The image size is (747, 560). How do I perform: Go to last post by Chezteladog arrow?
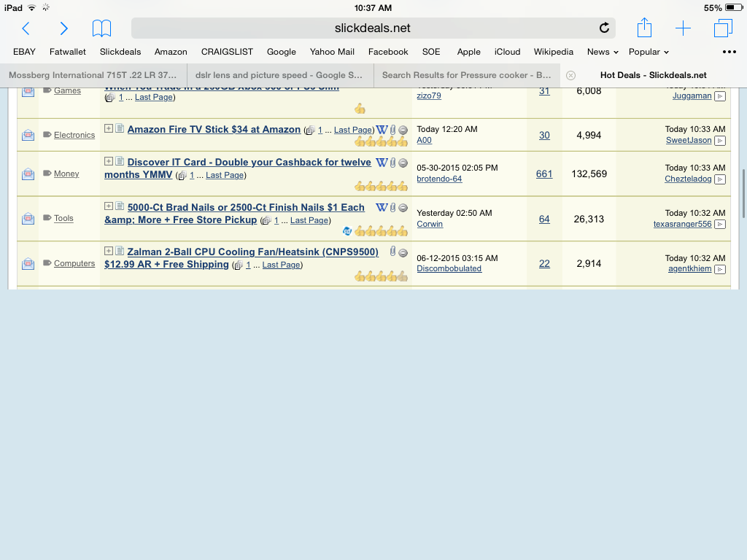click(720, 179)
